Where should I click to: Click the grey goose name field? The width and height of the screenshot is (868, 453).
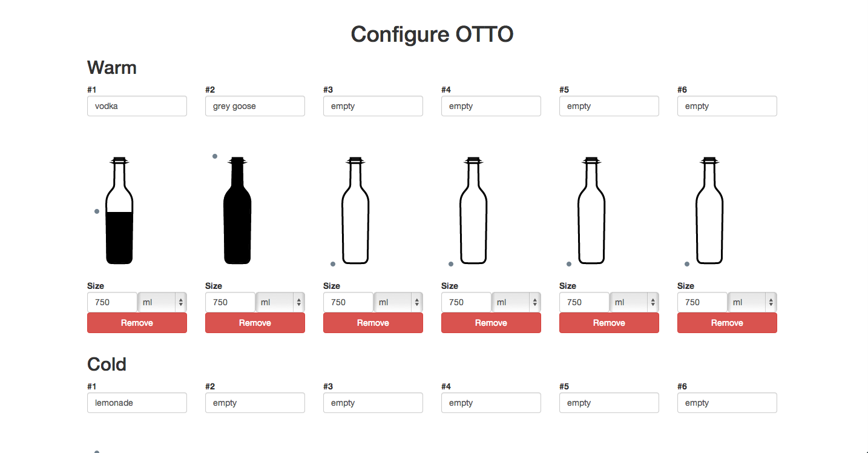click(255, 106)
